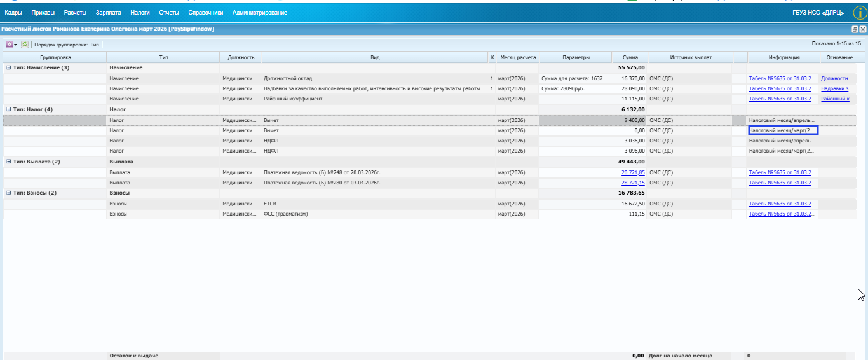The width and height of the screenshot is (868, 360).
Task: Click the Вид column header
Action: point(375,57)
